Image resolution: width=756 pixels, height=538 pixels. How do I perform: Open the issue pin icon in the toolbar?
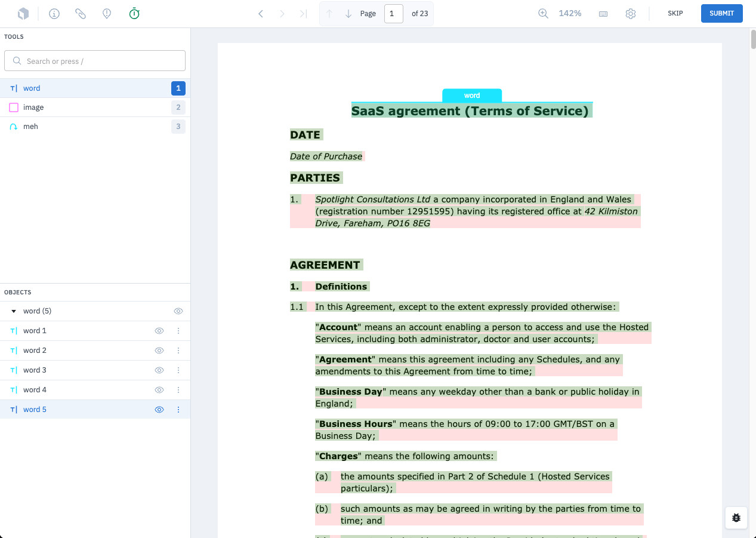(107, 14)
